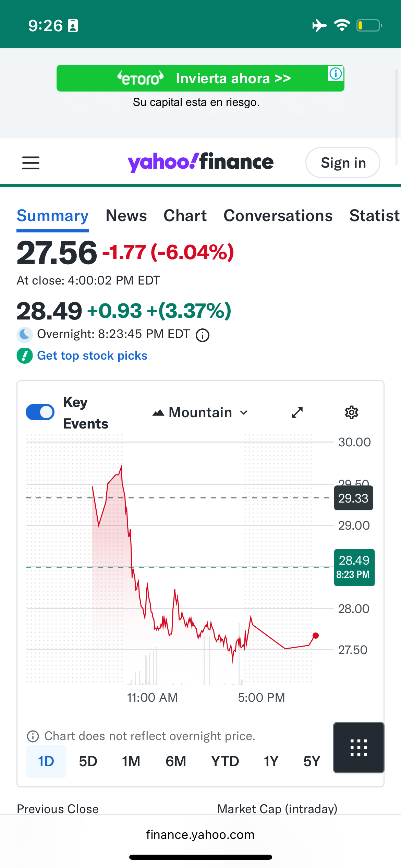Open the grid apps button
Screen dimensions: 401x868
(359, 748)
